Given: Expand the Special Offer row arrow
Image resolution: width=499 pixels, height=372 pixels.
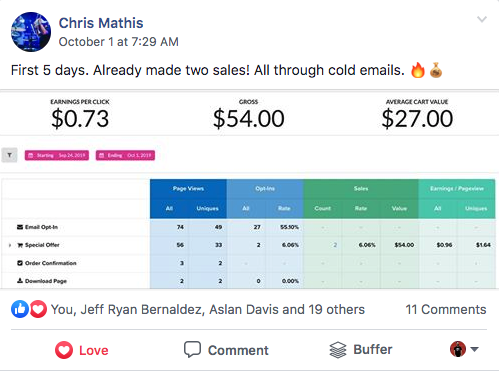Looking at the screenshot, I should click(10, 245).
